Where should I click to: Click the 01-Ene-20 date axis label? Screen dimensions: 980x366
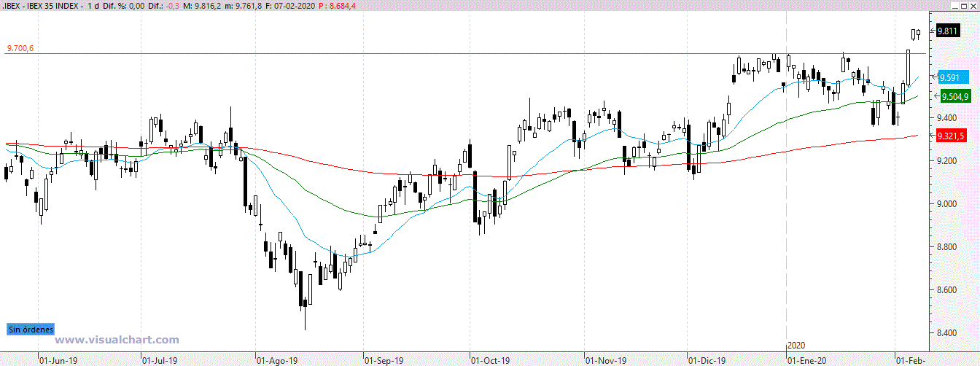click(806, 360)
